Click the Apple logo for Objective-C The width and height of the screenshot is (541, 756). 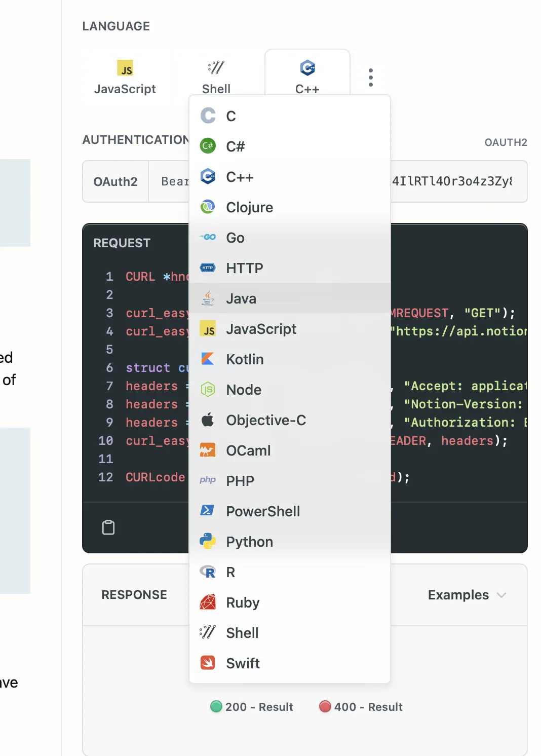(x=208, y=420)
